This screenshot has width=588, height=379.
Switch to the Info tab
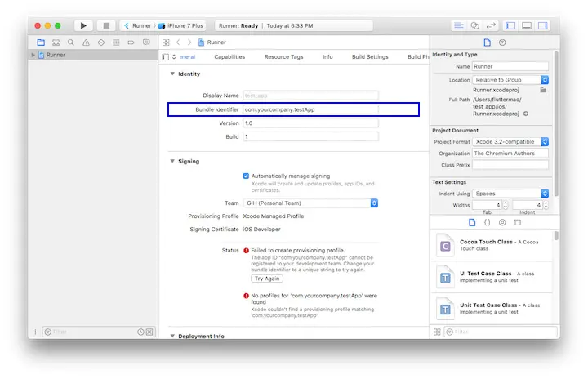point(327,56)
